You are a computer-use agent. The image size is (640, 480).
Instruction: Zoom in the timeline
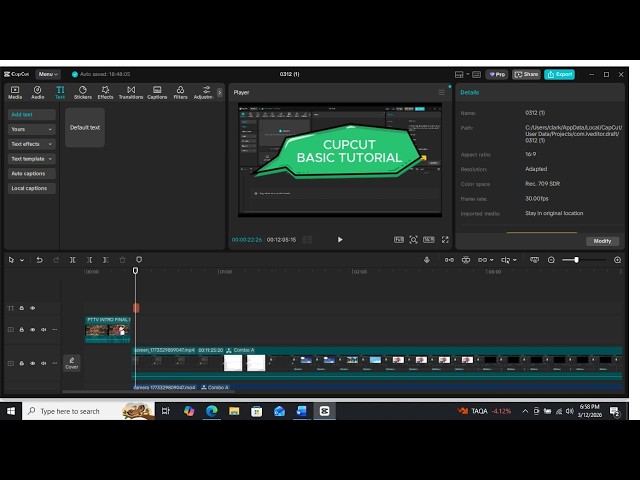618,260
